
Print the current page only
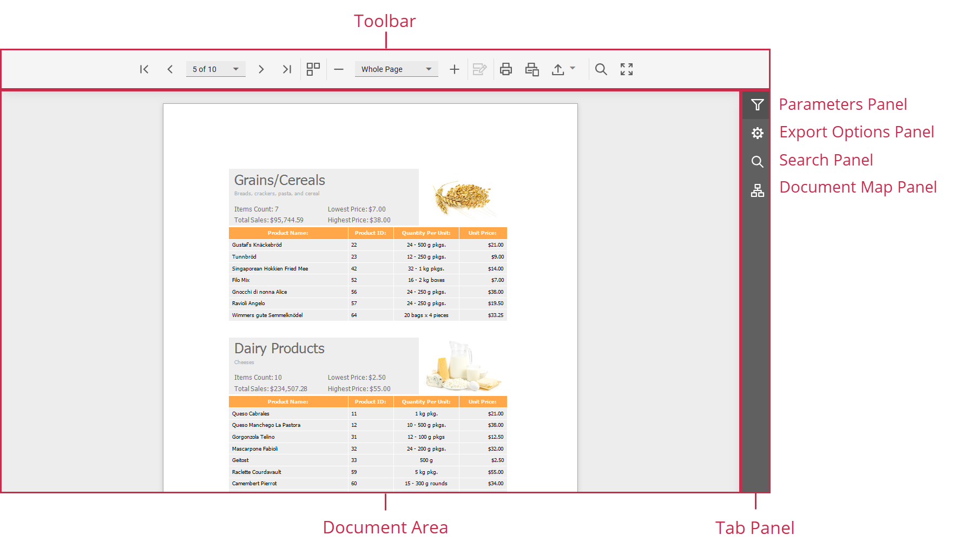[x=532, y=69]
